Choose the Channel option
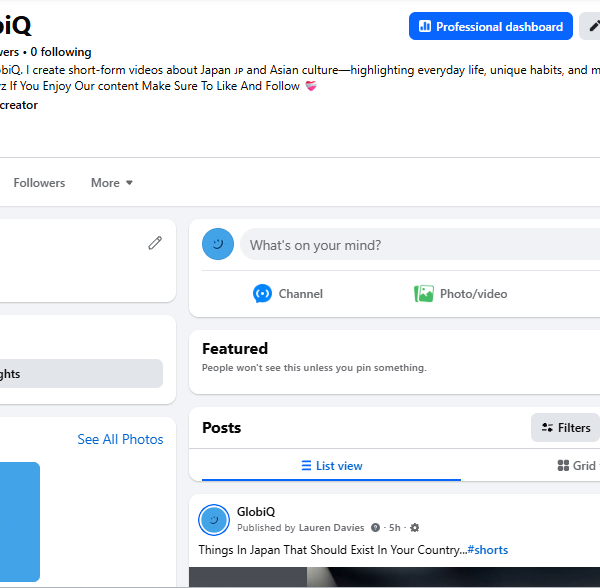 [288, 294]
